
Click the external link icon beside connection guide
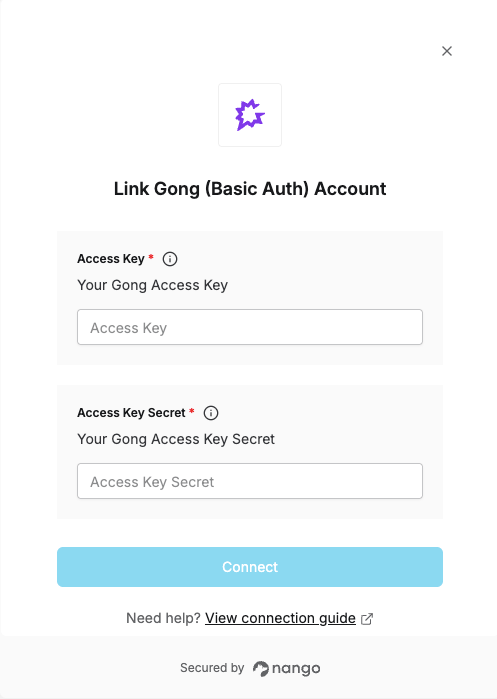coord(367,619)
